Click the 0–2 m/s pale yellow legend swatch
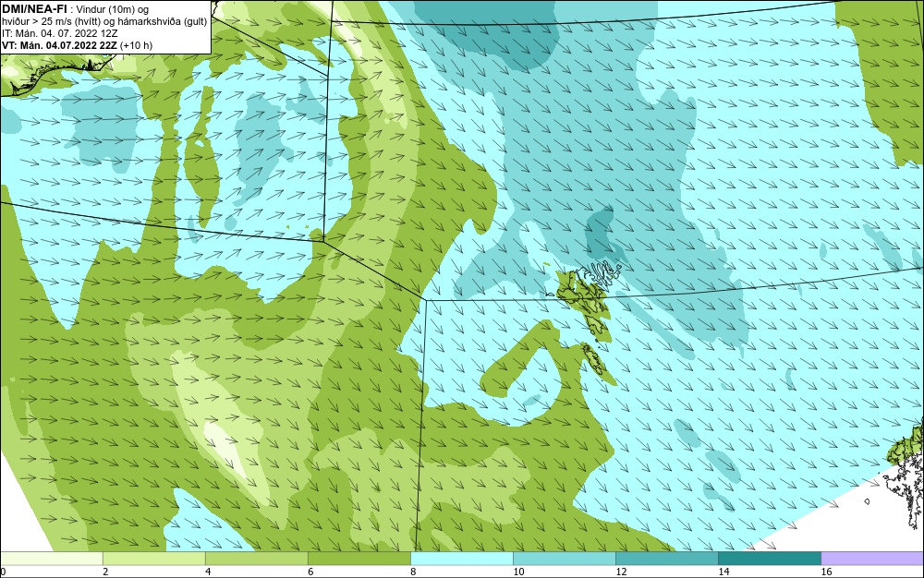This screenshot has width=924, height=578. pyautogui.click(x=51, y=559)
